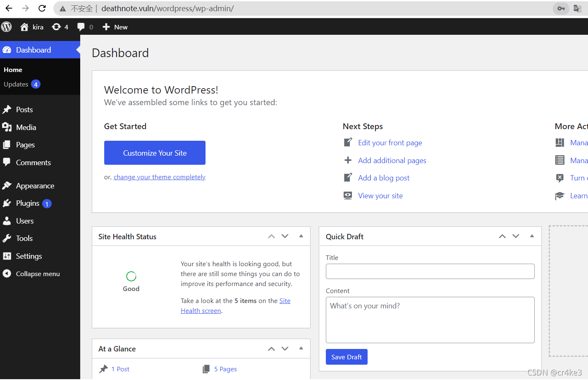Viewport: 588px width, 380px height.
Task: Click the pin icon beside 1 Post
Action: (103, 369)
